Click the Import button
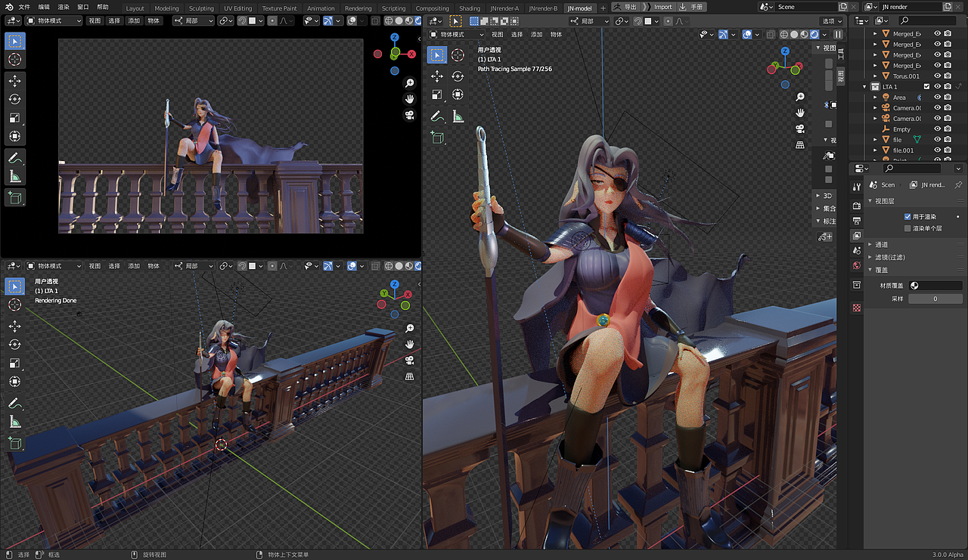Screen dimensions: 968x560 click(659, 7)
